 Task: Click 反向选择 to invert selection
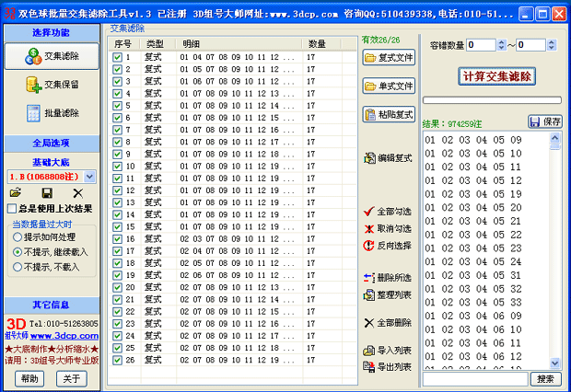[389, 246]
